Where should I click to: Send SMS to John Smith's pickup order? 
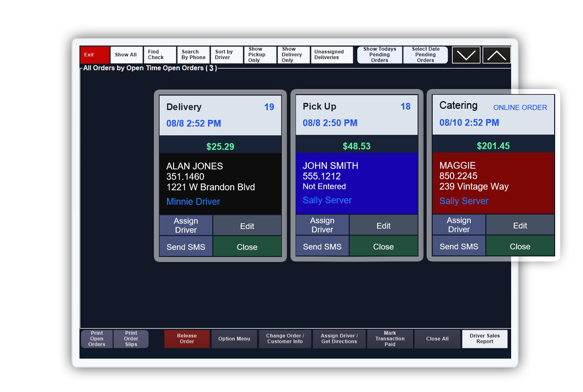coord(322,247)
